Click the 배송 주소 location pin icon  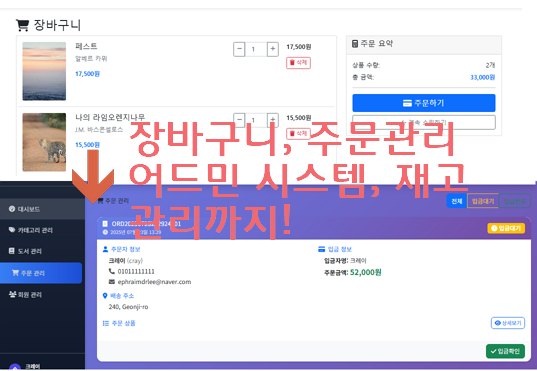[105, 296]
